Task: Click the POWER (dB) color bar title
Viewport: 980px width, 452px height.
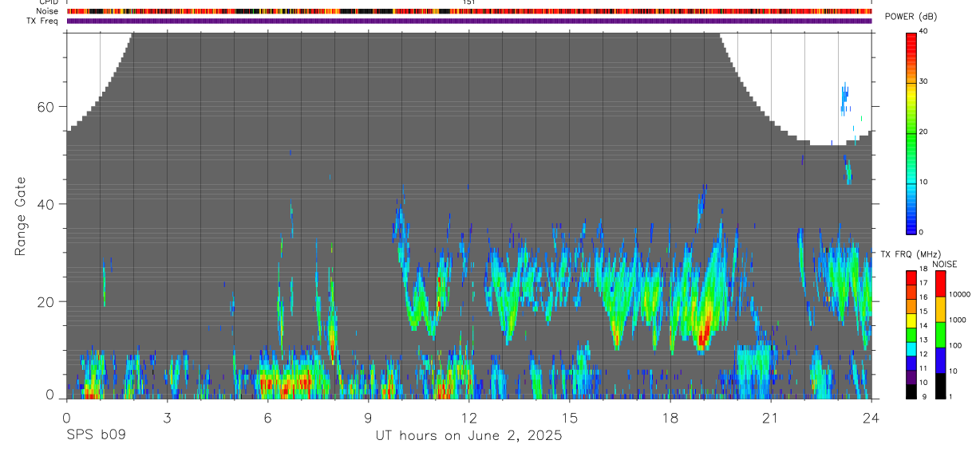Action: pyautogui.click(x=911, y=17)
